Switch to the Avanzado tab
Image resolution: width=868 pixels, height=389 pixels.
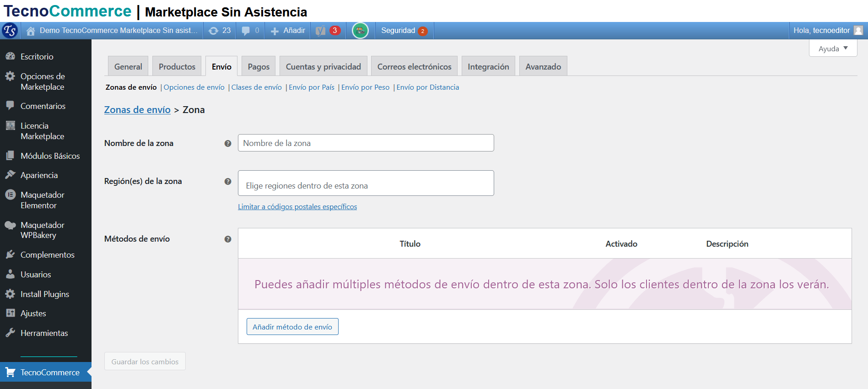tap(543, 66)
